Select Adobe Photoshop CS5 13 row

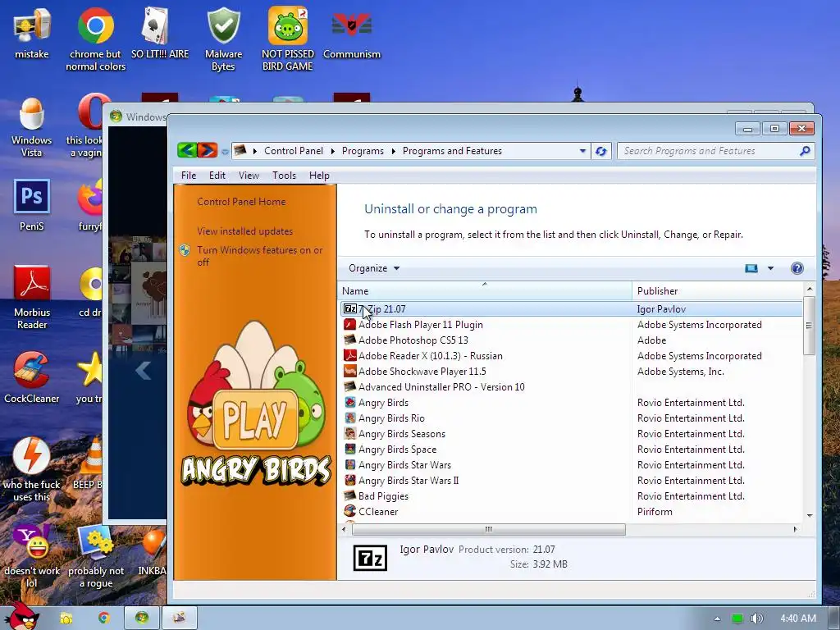(572, 340)
